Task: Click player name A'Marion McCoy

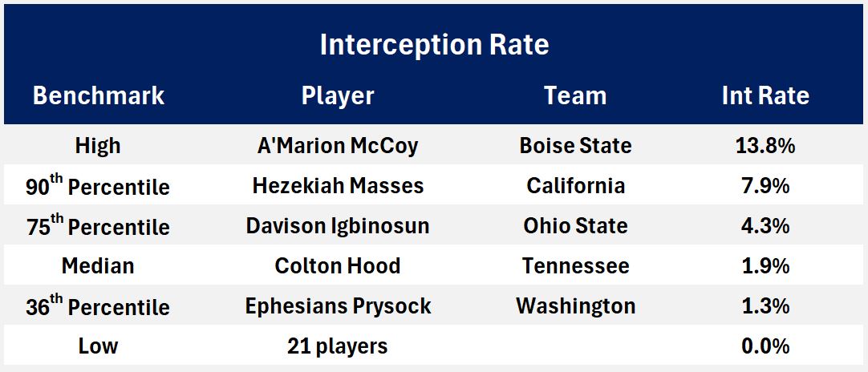Action: pyautogui.click(x=338, y=146)
